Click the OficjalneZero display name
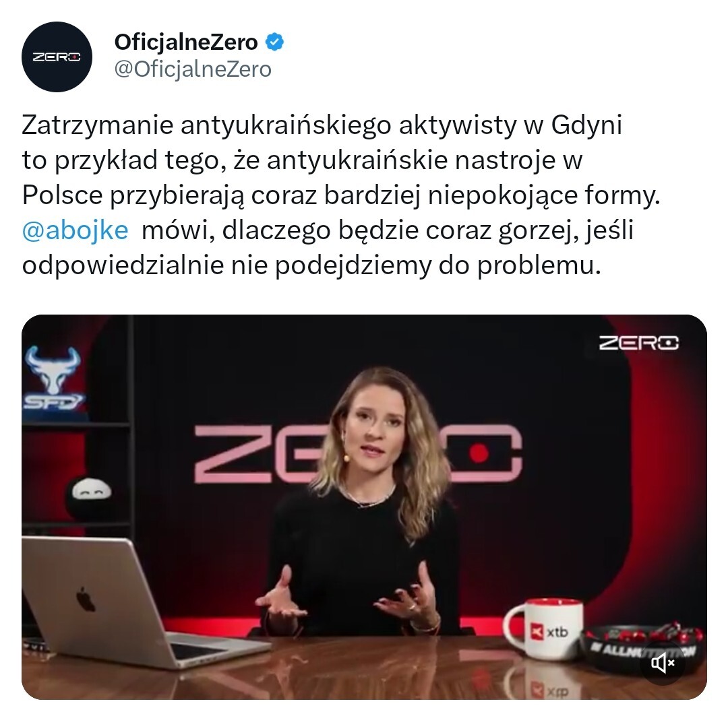Screen dimensions: 728x712 186,42
